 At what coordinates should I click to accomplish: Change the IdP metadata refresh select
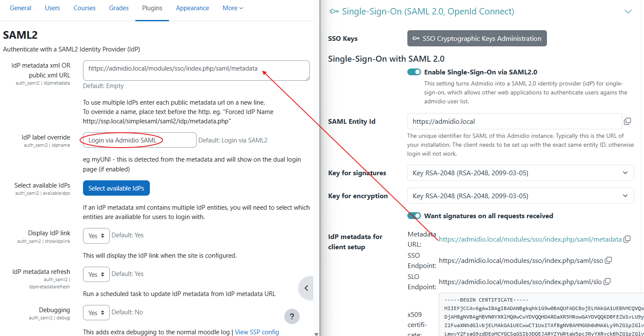pos(96,274)
